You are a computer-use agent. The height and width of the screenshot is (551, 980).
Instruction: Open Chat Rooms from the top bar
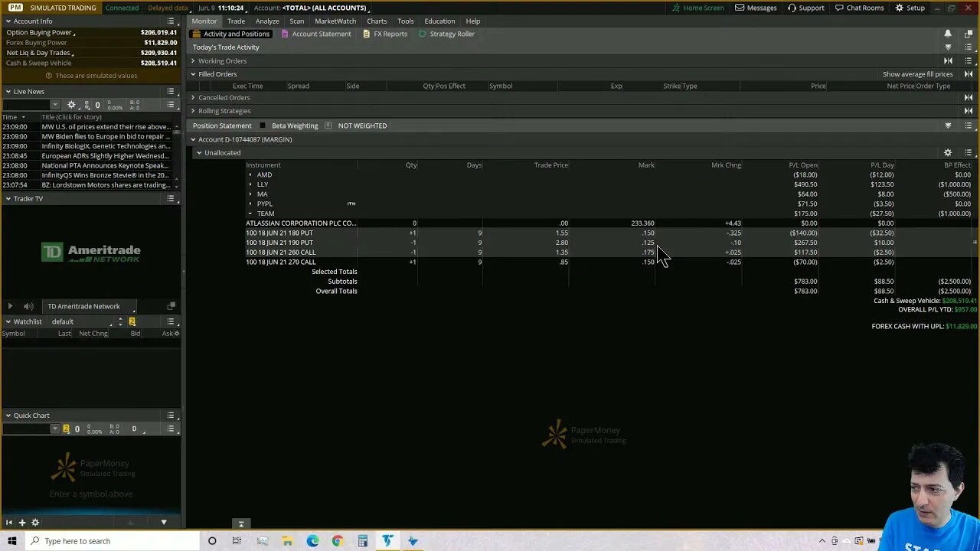tap(859, 8)
